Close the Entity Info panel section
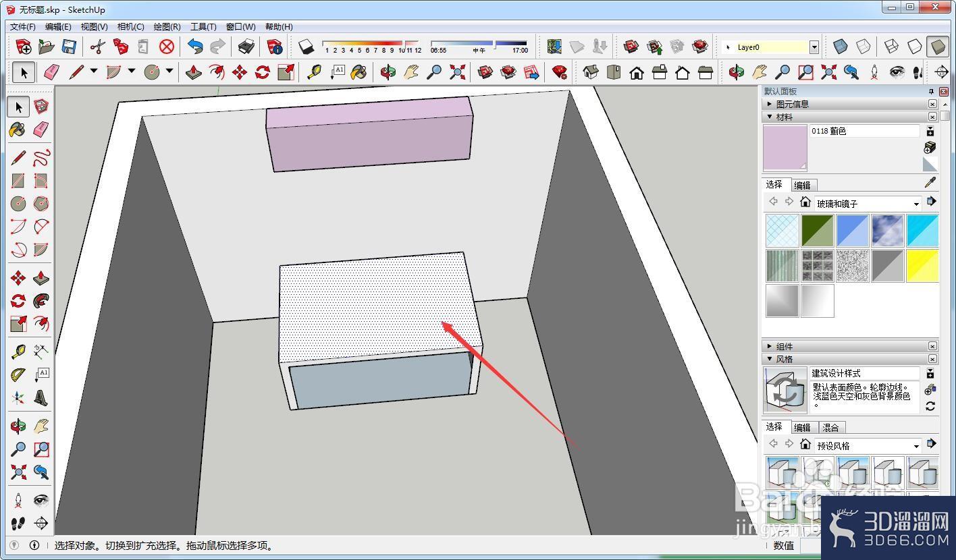 coord(932,104)
